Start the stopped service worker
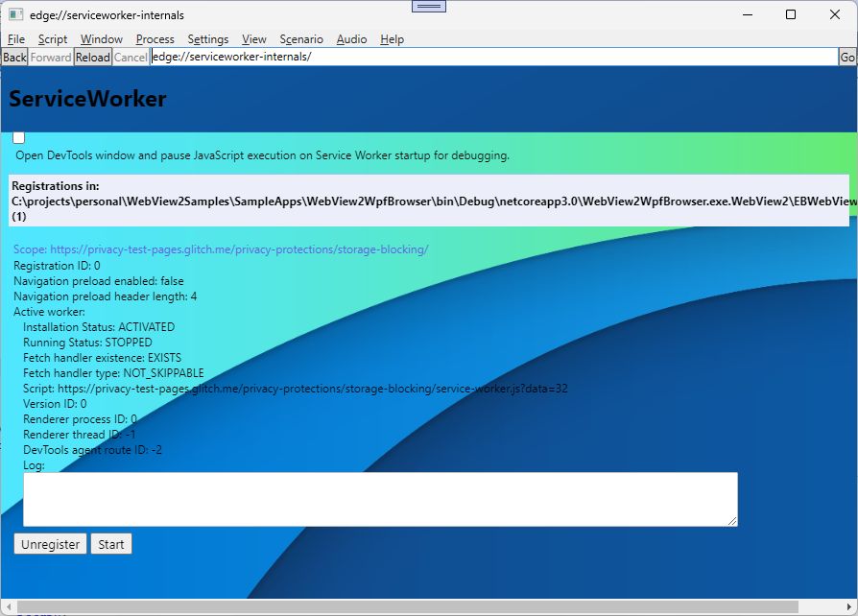This screenshot has width=858, height=616. pyautogui.click(x=110, y=543)
